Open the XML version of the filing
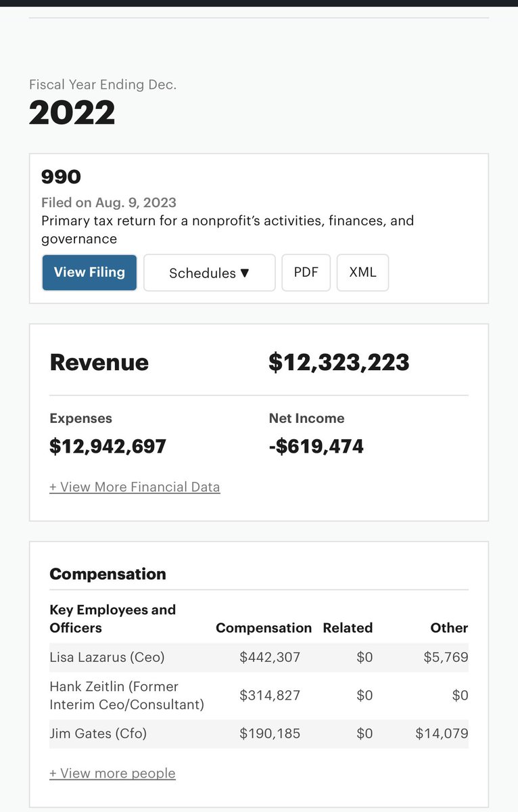Image resolution: width=518 pixels, height=812 pixels. (362, 273)
